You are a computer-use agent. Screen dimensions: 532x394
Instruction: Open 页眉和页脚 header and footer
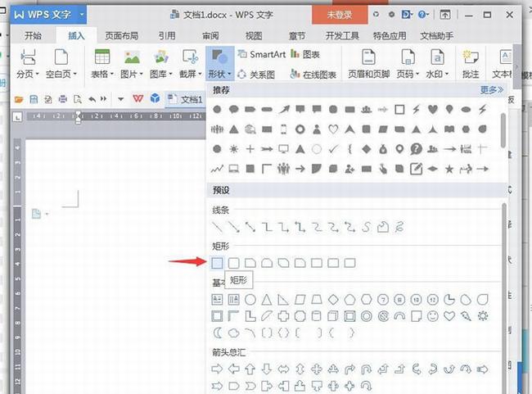(x=369, y=64)
